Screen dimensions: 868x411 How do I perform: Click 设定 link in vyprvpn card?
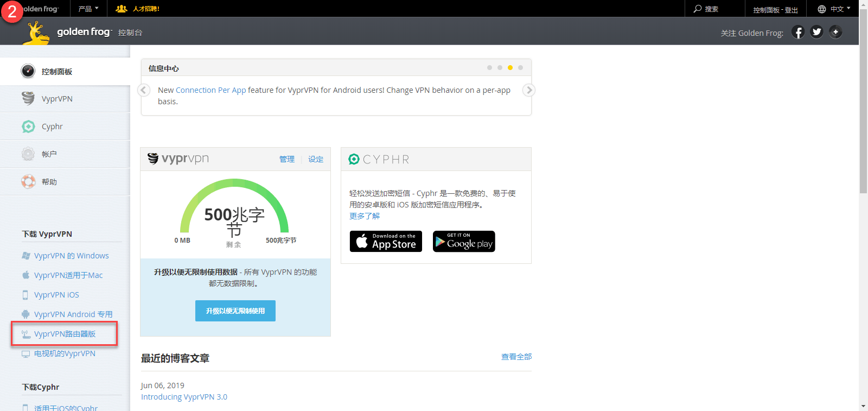tap(316, 159)
